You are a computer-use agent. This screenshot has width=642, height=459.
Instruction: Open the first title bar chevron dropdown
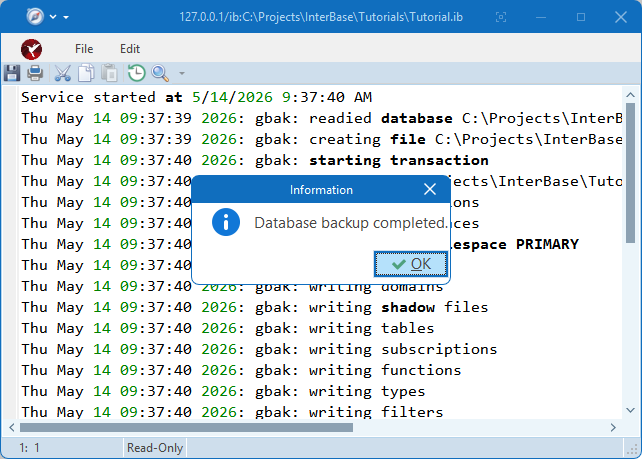tap(53, 17)
